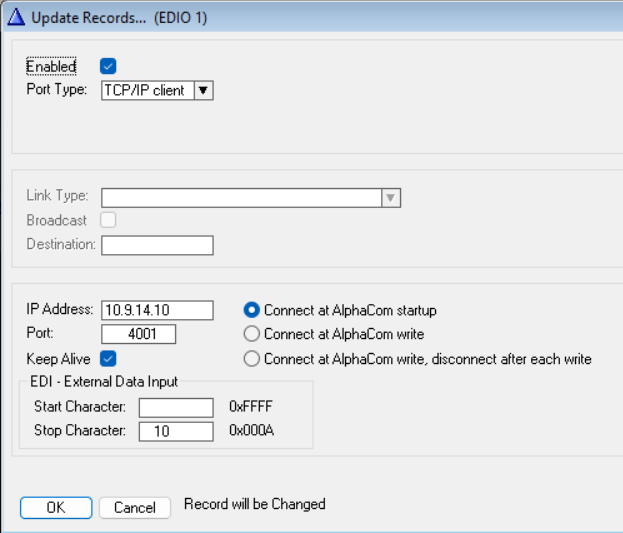Click the 0x000A hex value text

pyautogui.click(x=251, y=430)
